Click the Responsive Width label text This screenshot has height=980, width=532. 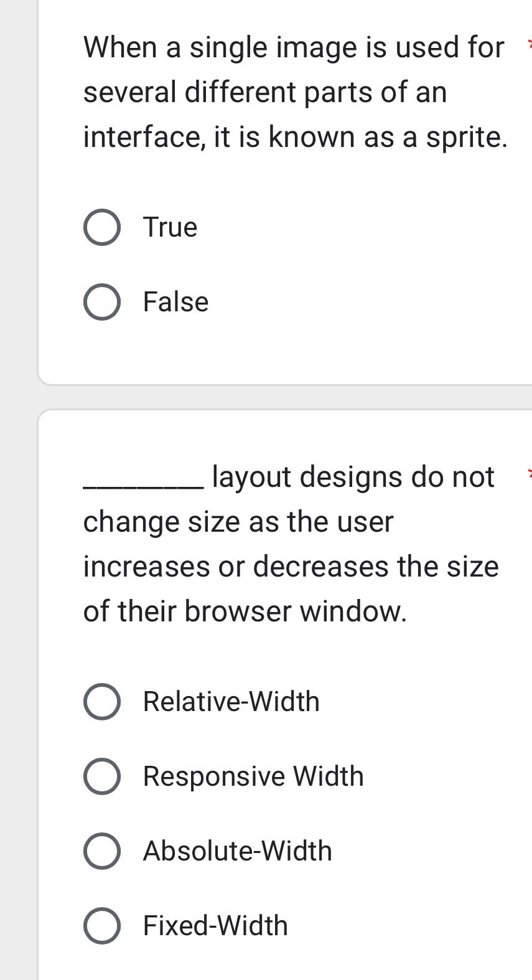(253, 776)
